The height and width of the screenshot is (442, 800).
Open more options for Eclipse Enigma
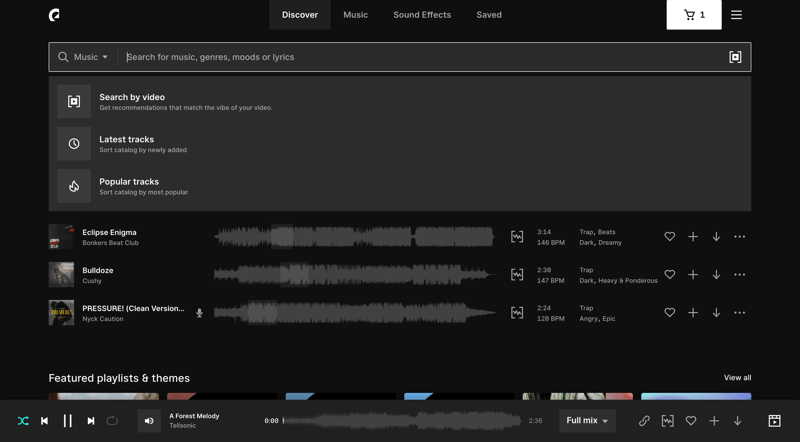(x=739, y=237)
